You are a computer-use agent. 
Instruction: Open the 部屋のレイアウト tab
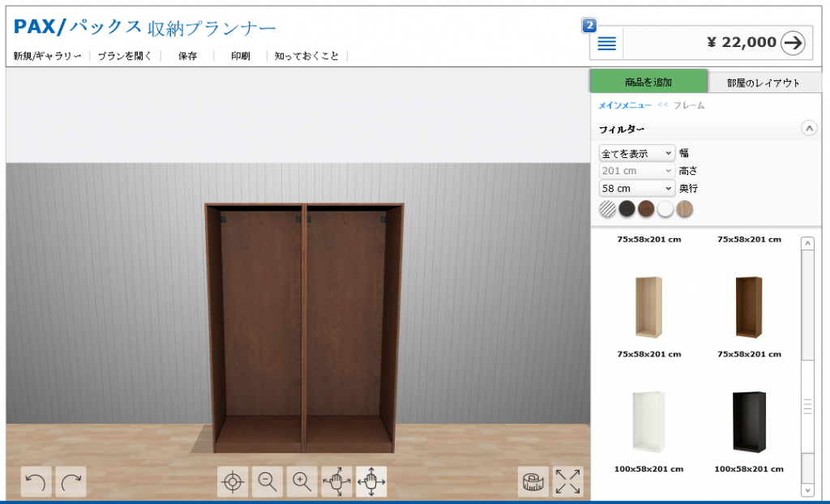point(764,83)
